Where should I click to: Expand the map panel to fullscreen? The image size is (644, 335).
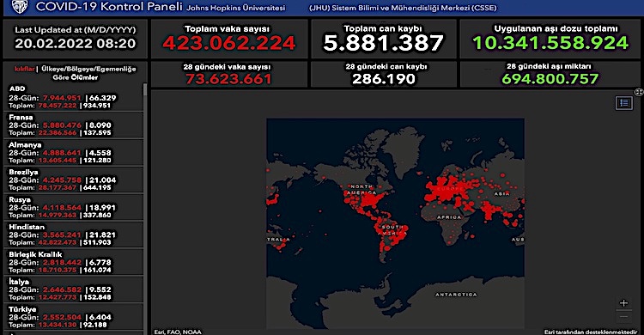point(639,93)
